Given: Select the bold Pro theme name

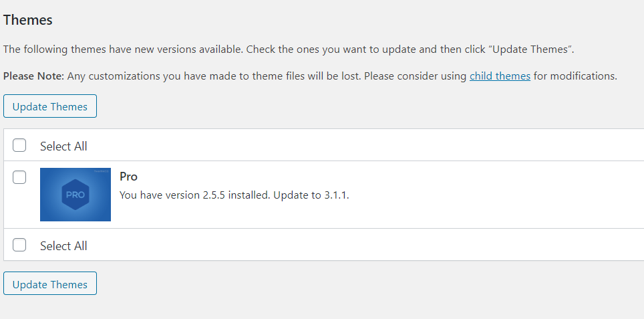Looking at the screenshot, I should coord(128,177).
